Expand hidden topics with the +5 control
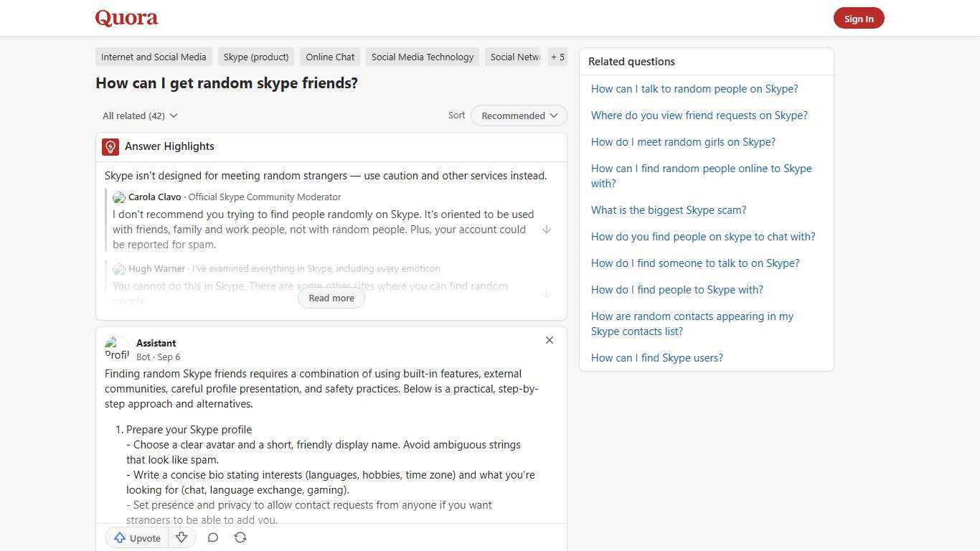Viewport: 980px width, 551px height. pyautogui.click(x=557, y=57)
